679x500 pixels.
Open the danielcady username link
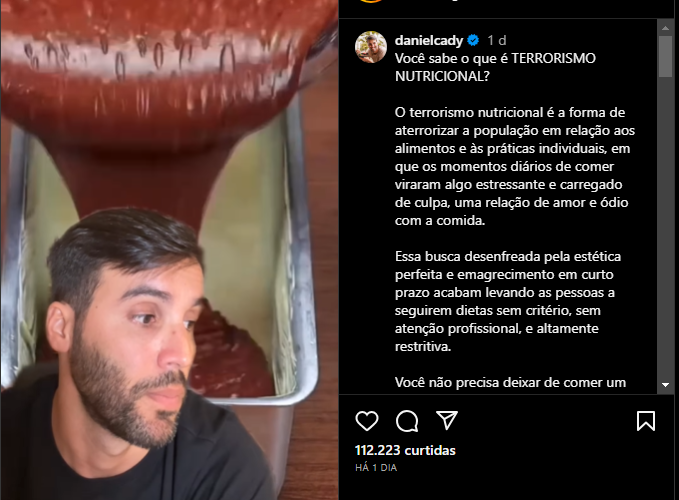coord(429,40)
